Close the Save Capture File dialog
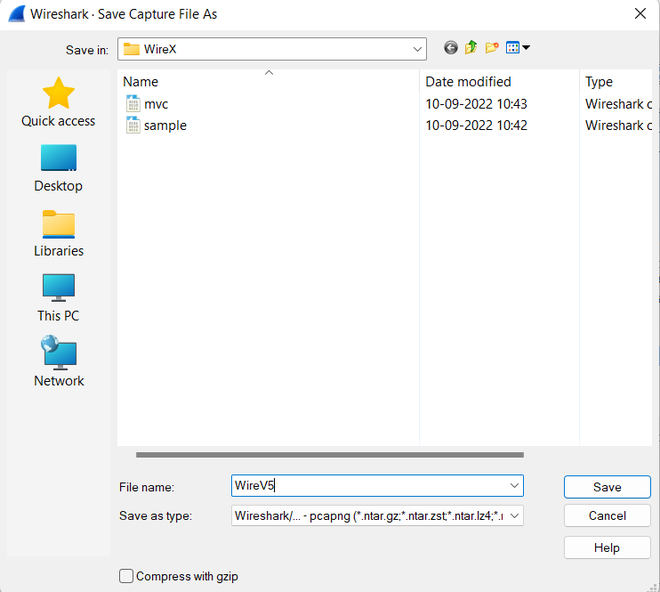The width and height of the screenshot is (660, 592). [640, 13]
